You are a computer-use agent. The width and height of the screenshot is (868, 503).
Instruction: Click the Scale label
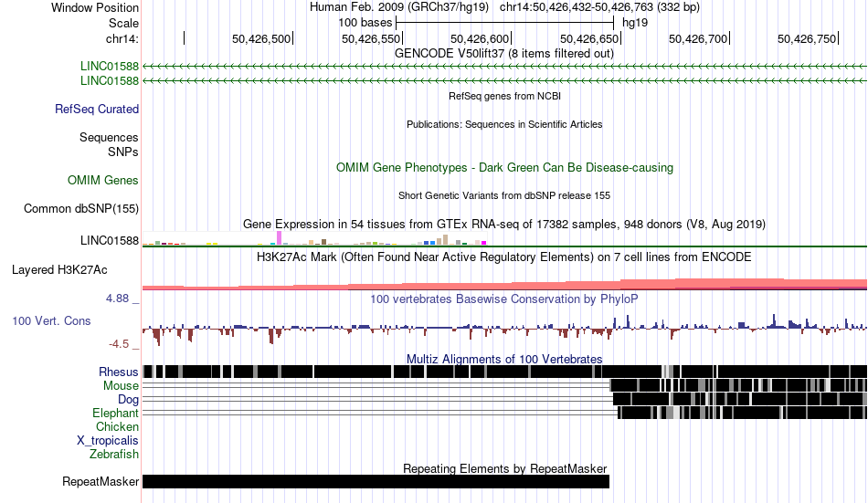pos(123,23)
